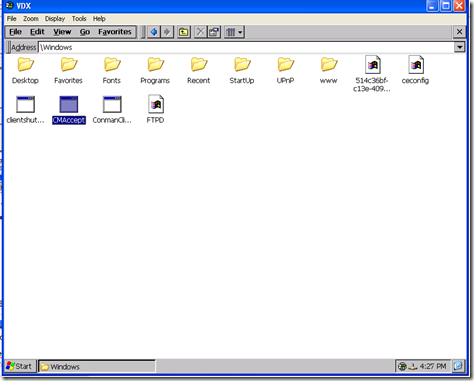The height and width of the screenshot is (381, 474).
Task: Select the UPnP folder
Action: [x=285, y=70]
